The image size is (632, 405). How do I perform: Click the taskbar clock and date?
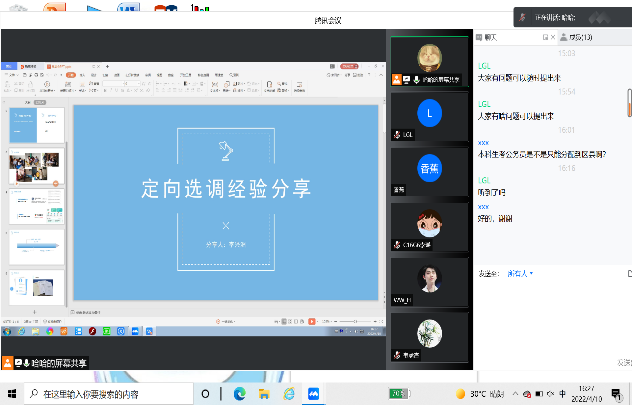pyautogui.click(x=583, y=394)
